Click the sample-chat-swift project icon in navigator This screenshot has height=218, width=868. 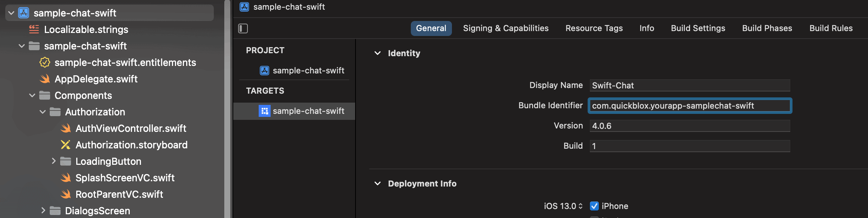[x=24, y=13]
